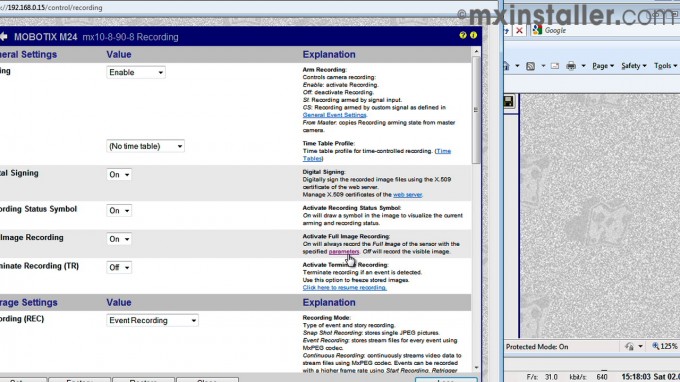Image resolution: width=680 pixels, height=382 pixels.
Task: Open the Home button dropdown arrow
Action: (x=517, y=66)
